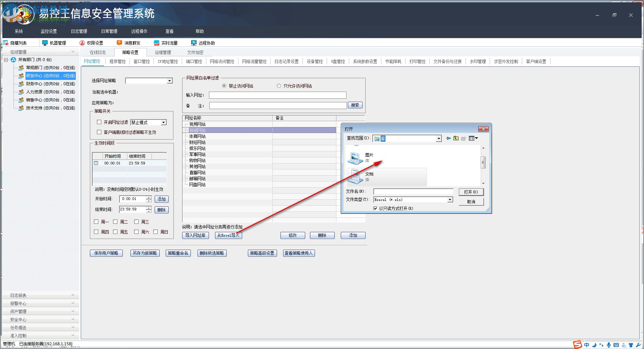Click the 从Excel导入 button
The width and height of the screenshot is (644, 349).
pos(228,235)
